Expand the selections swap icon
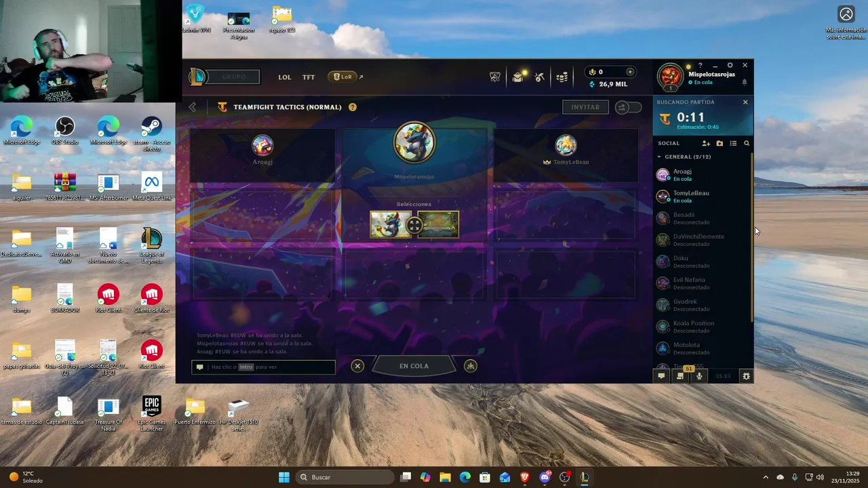Screen dimensions: 868x488 click(x=414, y=225)
